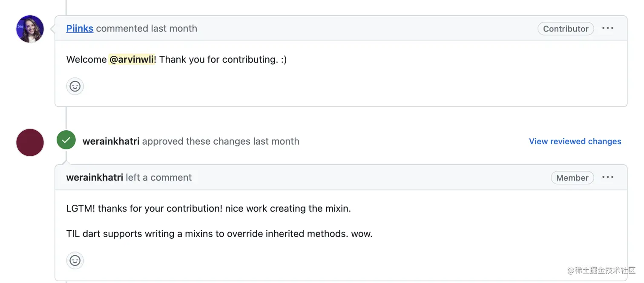Click werainkhatri name in comment header
This screenshot has height=283, width=644.
pyautogui.click(x=95, y=177)
